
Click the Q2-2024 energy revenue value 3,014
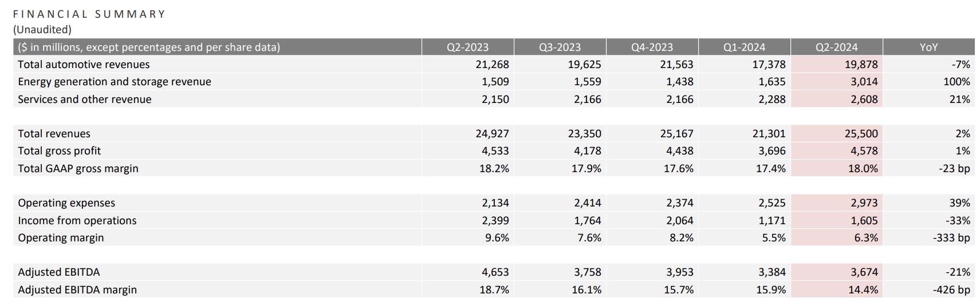pyautogui.click(x=864, y=82)
